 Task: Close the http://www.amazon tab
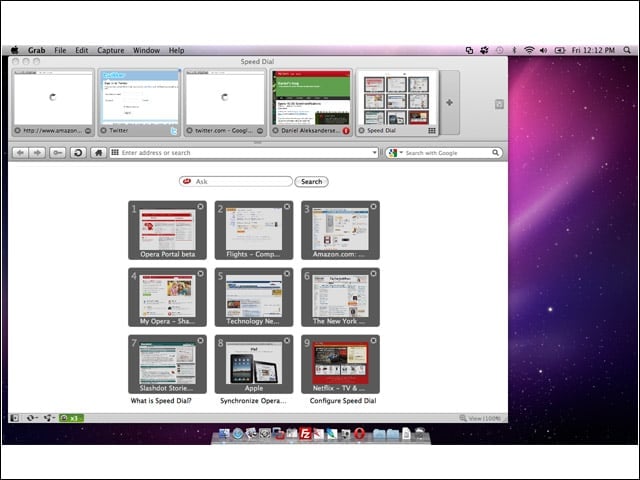[17, 131]
